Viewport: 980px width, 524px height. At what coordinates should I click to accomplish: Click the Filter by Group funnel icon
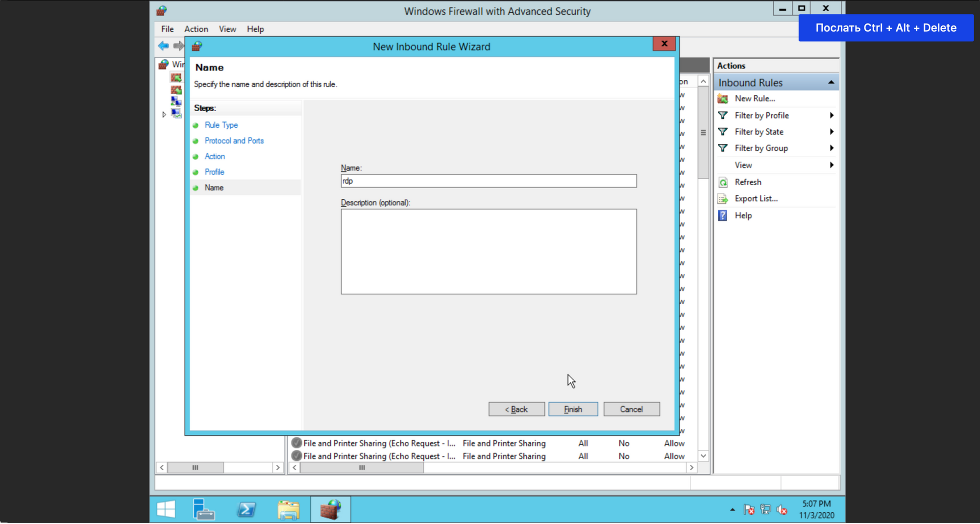click(x=723, y=148)
